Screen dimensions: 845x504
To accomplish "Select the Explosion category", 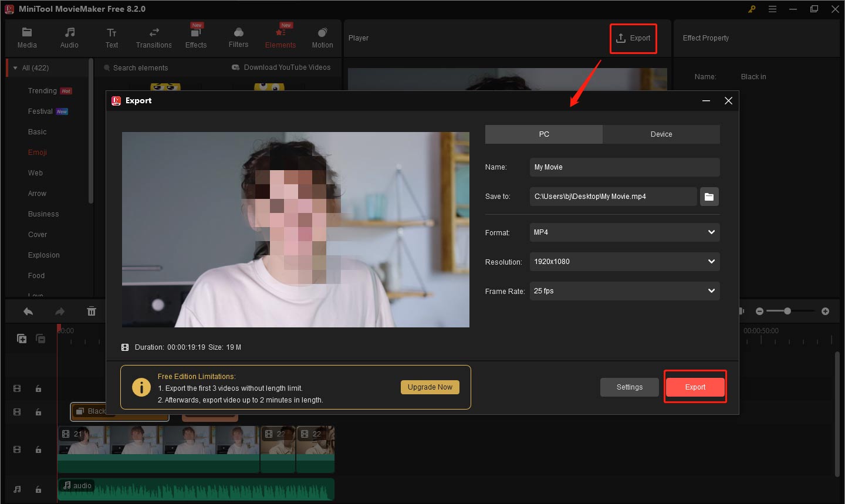I will pos(44,255).
